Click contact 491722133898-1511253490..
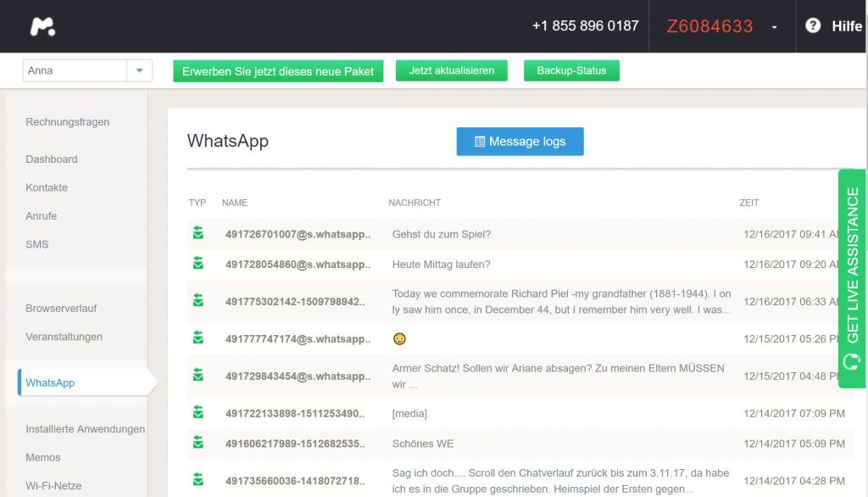This screenshot has width=868, height=497. (295, 413)
